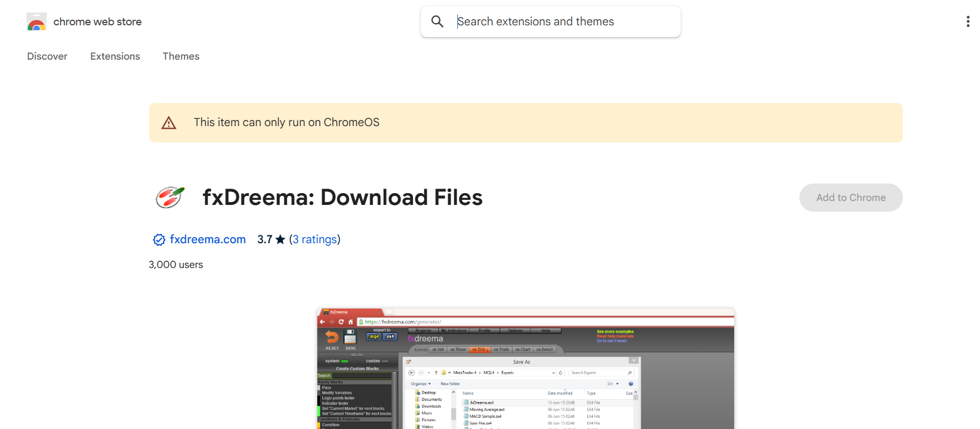The image size is (980, 429).
Task: Open the Themes tab
Action: 181,56
